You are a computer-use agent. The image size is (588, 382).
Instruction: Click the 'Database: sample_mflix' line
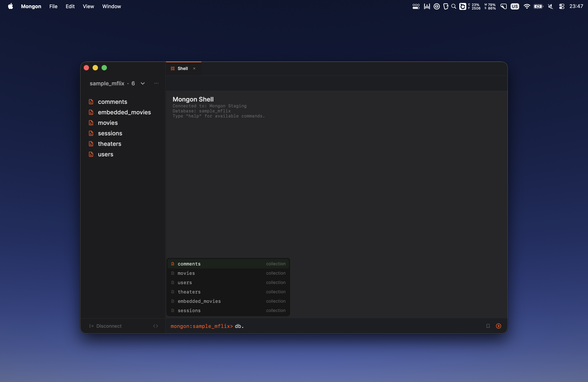pyautogui.click(x=202, y=111)
